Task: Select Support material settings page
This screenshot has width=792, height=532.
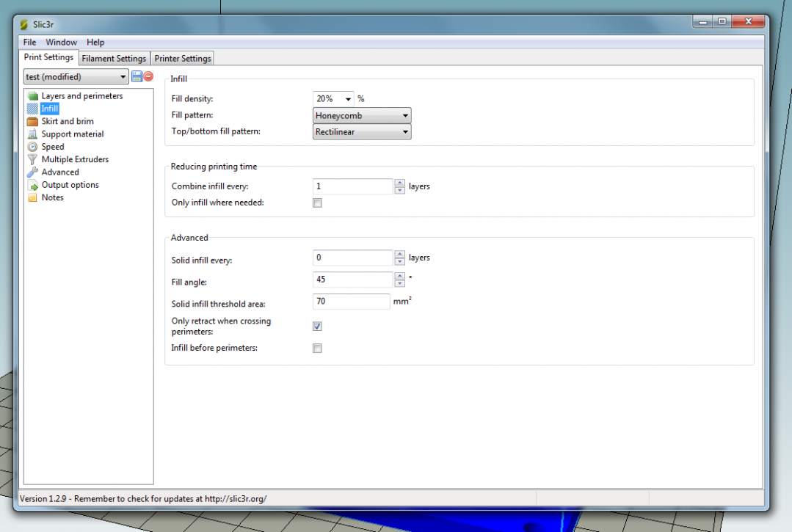Action: coord(73,134)
